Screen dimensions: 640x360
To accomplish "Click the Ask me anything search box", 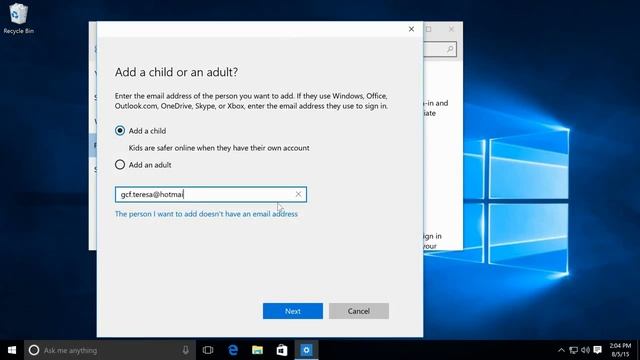I will coord(110,350).
